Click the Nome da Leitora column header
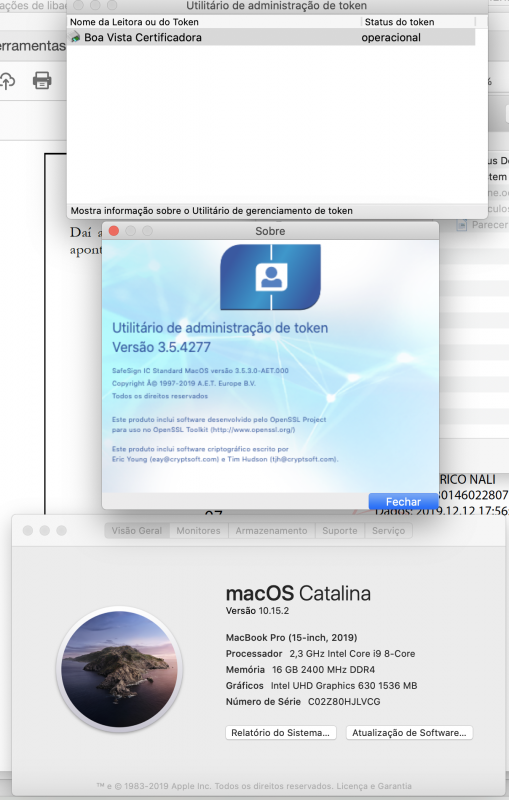The height and width of the screenshot is (800, 509). [x=214, y=22]
